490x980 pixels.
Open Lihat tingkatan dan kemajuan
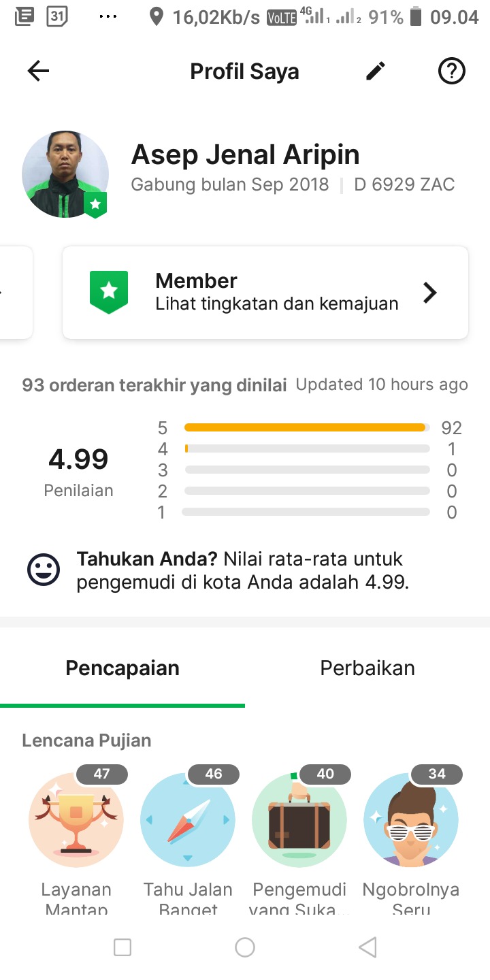277,304
